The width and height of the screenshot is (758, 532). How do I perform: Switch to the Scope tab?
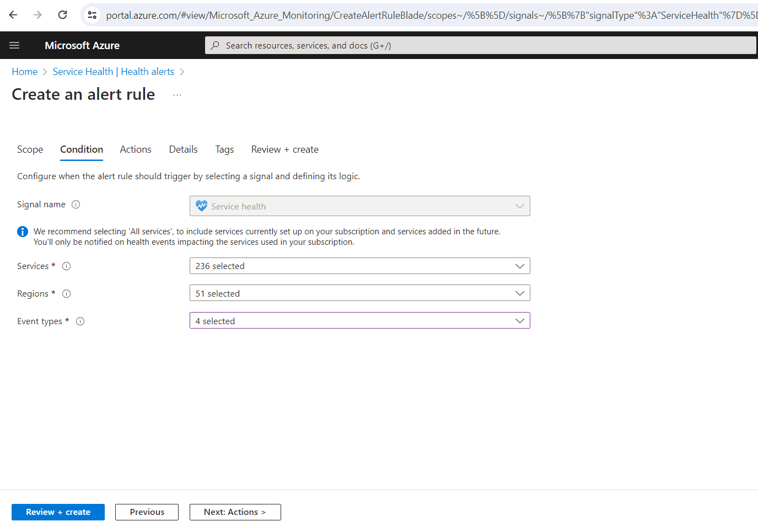click(30, 149)
